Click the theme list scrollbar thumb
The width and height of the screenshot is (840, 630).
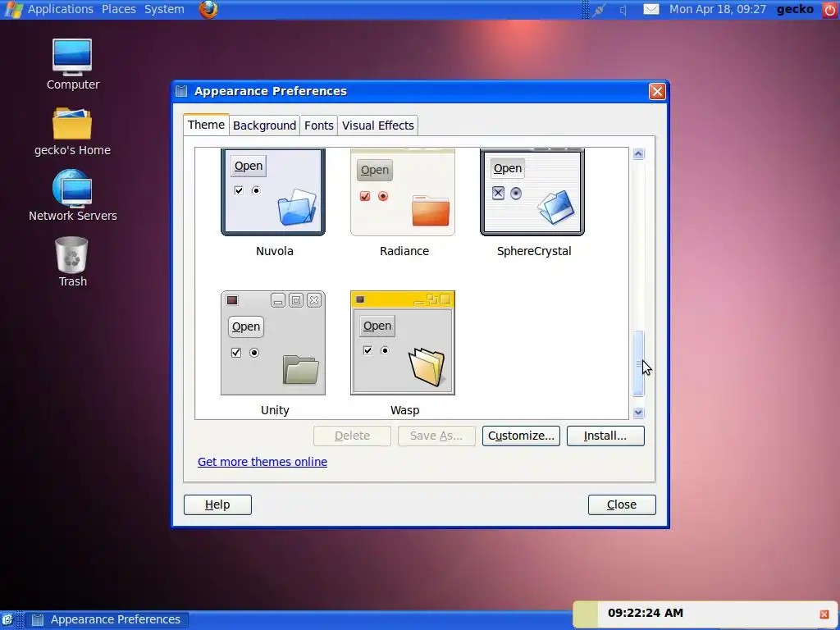(x=638, y=364)
